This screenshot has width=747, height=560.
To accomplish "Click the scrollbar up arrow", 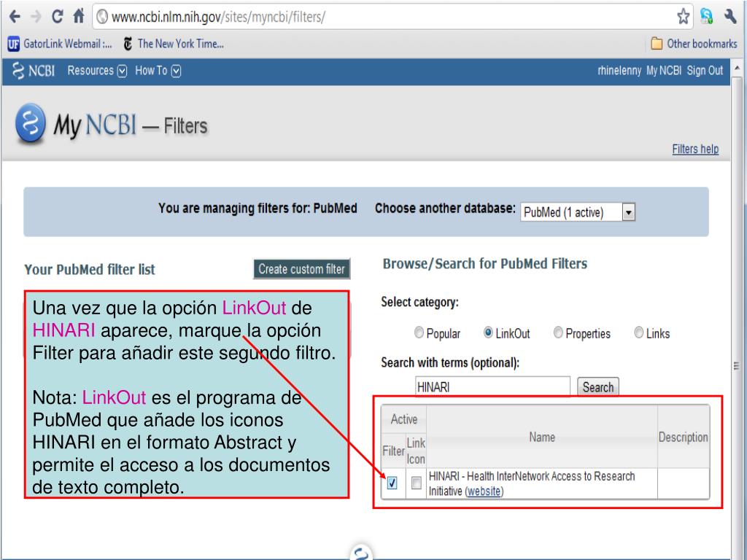I will (737, 68).
